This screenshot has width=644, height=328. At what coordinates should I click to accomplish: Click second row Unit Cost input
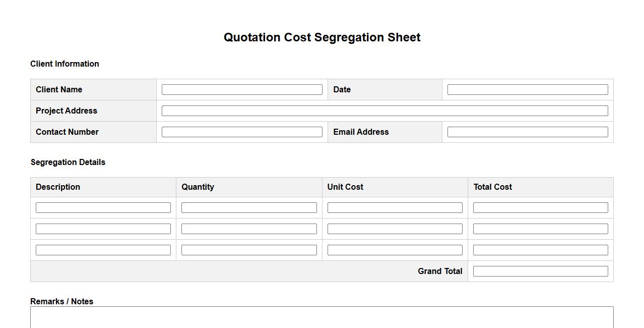(x=395, y=229)
